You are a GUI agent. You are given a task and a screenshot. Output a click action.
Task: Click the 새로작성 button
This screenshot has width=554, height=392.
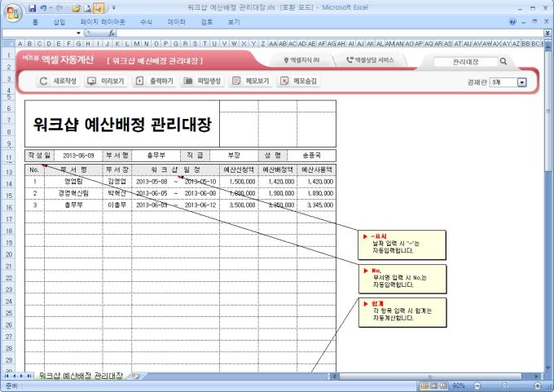pos(59,81)
